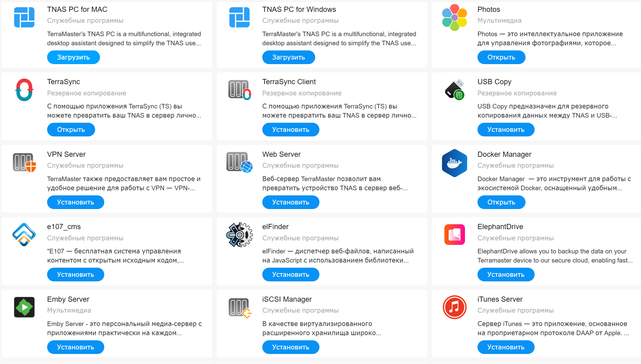Open the Photos application
Viewport: 641px width, 364px height.
tap(501, 57)
